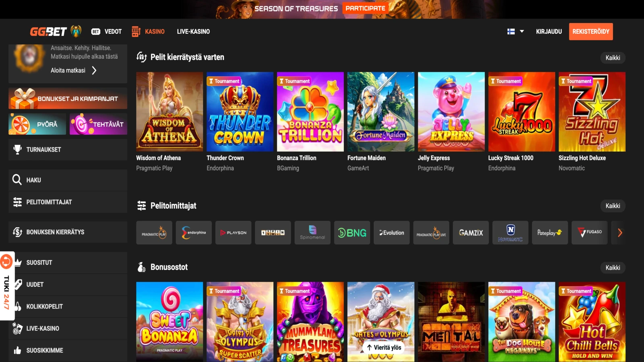Click Endorphina text under Lucky Streak 1000
This screenshot has width=644, height=362.
[x=502, y=168]
